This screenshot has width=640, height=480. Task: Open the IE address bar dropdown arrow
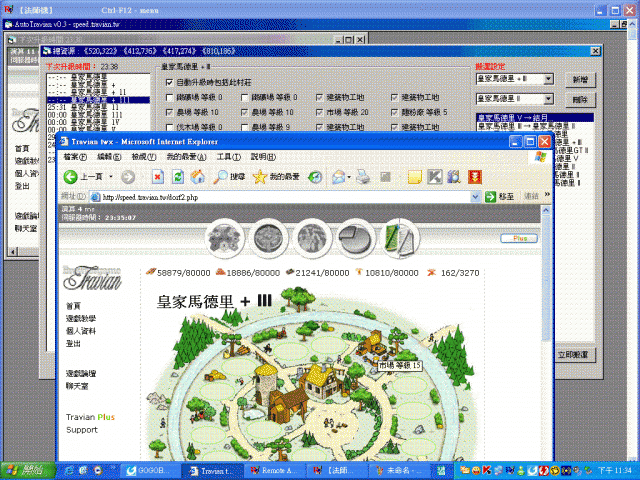click(475, 197)
